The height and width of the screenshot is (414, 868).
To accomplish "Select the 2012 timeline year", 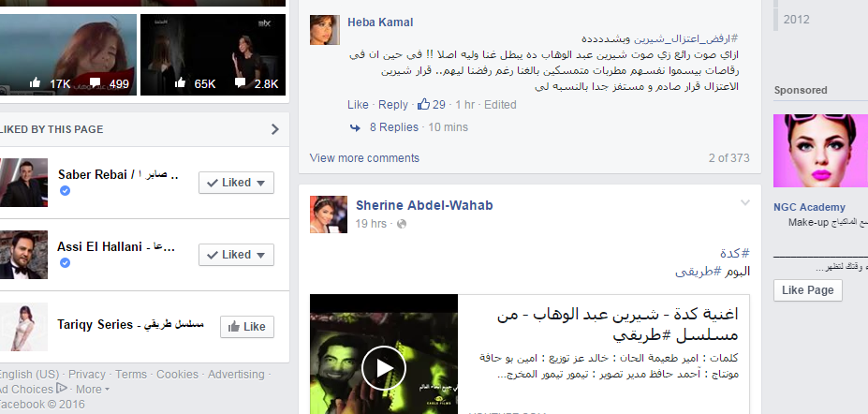I will (797, 20).
